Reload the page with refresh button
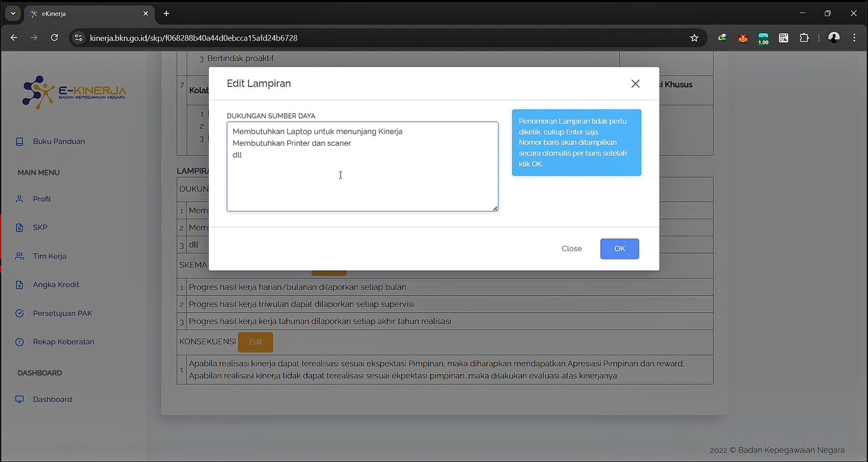 coord(54,38)
